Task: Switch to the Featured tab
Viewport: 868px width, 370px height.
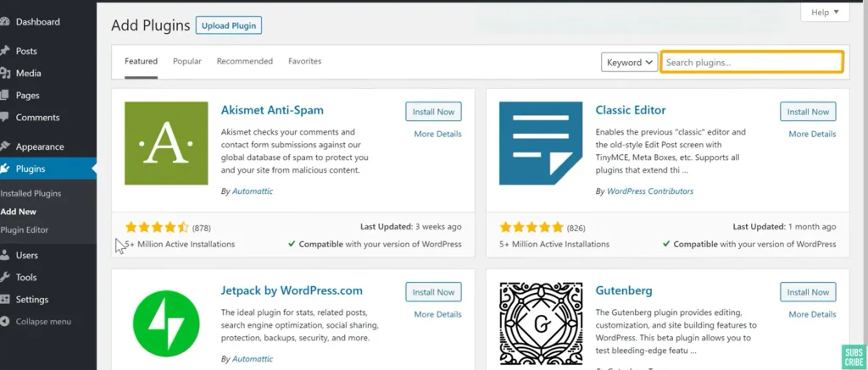Action: [x=142, y=62]
